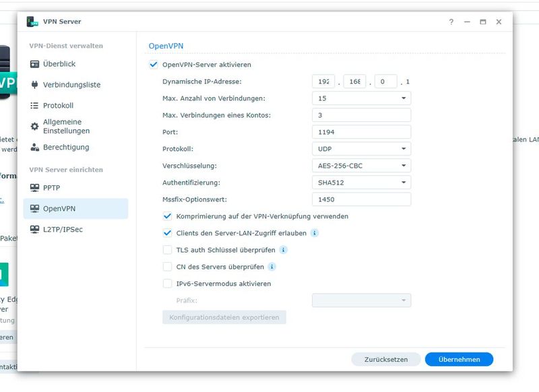
Task: Open the Überblick section icon
Action: pos(35,63)
